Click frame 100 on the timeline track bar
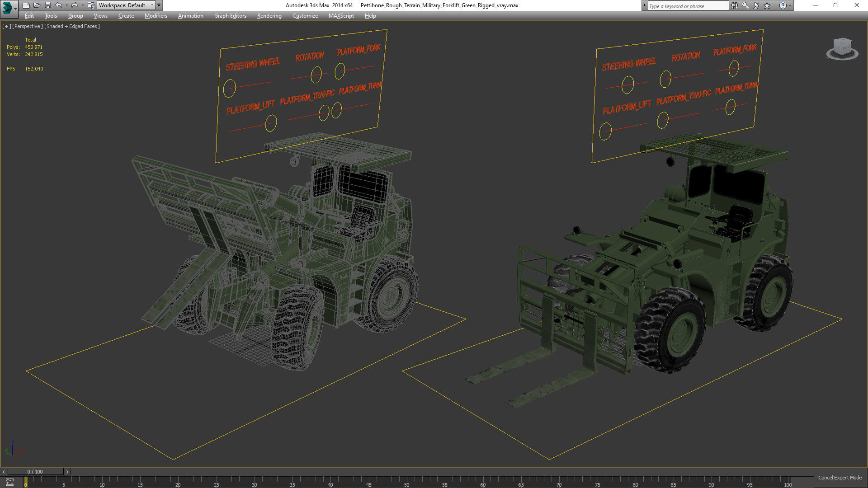 click(x=787, y=482)
